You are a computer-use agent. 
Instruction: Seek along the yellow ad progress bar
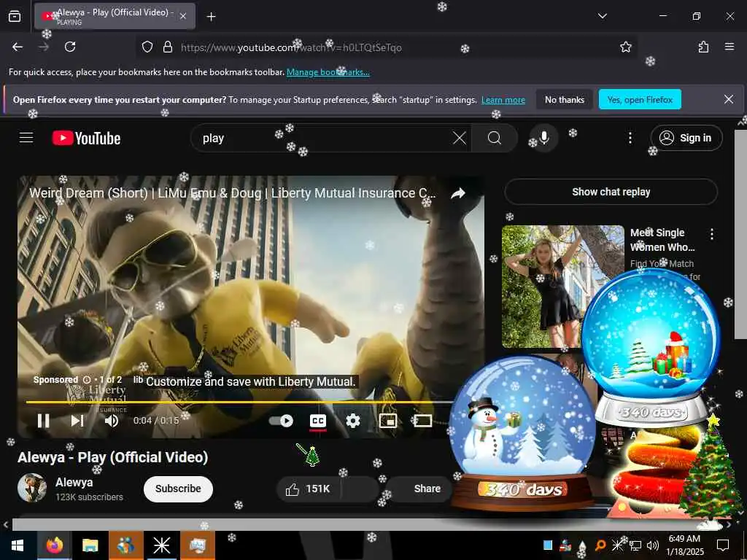click(x=239, y=402)
